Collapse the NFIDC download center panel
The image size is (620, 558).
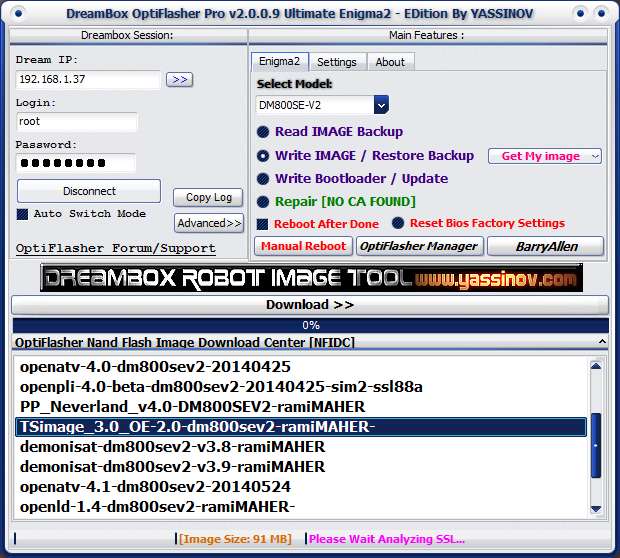602,341
